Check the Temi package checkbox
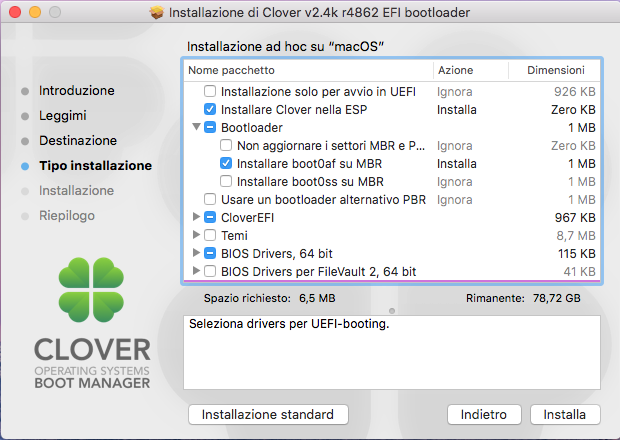The height and width of the screenshot is (440, 620). (x=210, y=235)
